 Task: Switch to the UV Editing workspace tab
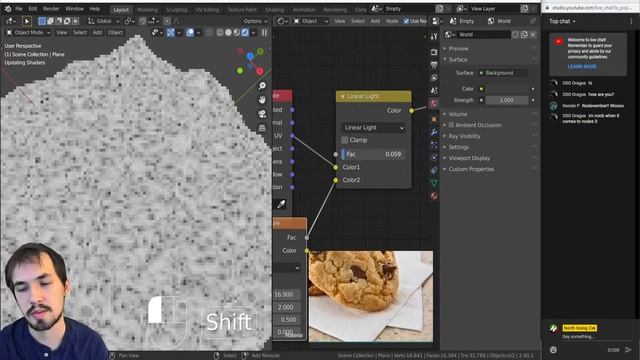coord(207,9)
